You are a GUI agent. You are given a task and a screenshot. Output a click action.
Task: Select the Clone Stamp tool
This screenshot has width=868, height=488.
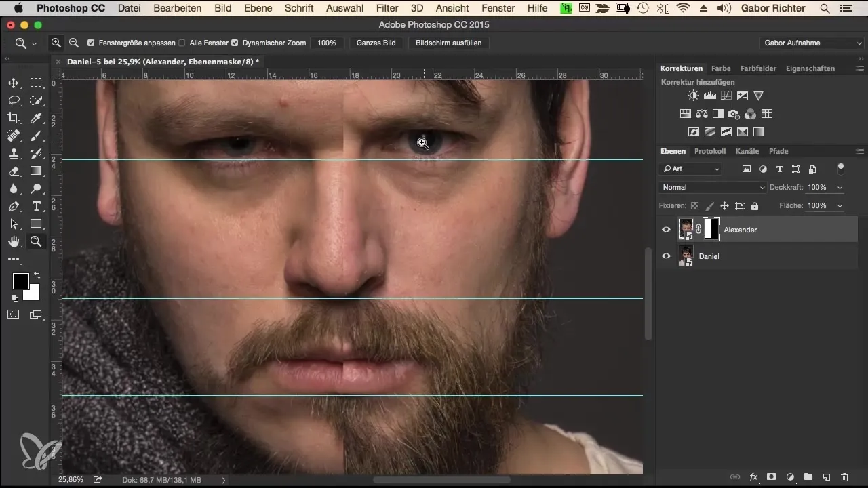coord(13,153)
